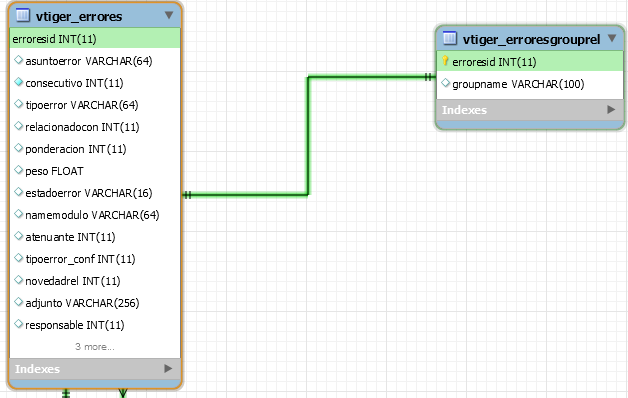
Task: Collapse the vtiger_errores table with header arrow
Action: click(x=169, y=15)
